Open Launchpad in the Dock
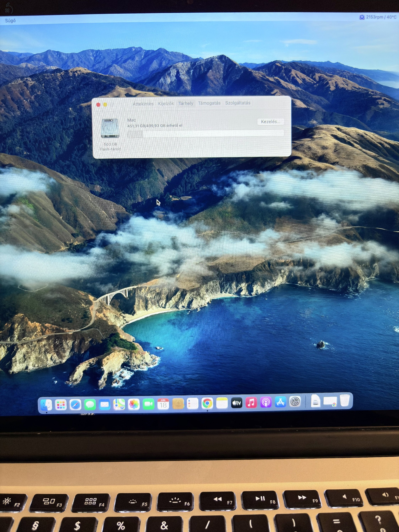Screen dimensions: 399x532 [61, 405]
